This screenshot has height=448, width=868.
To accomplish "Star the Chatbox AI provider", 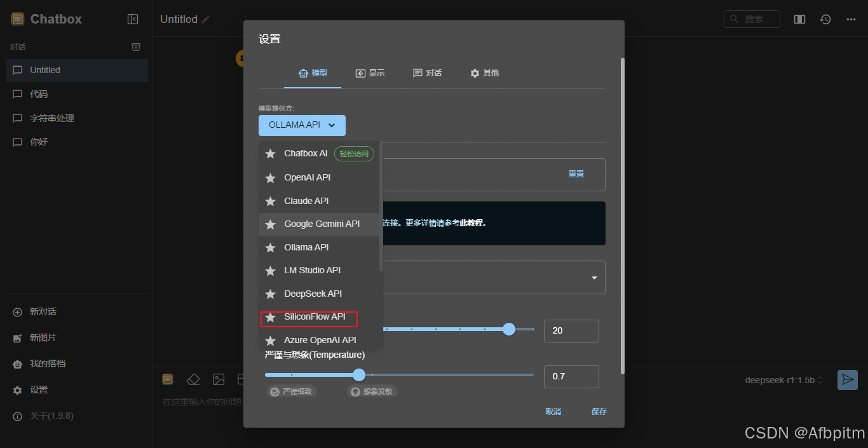I will 271,154.
